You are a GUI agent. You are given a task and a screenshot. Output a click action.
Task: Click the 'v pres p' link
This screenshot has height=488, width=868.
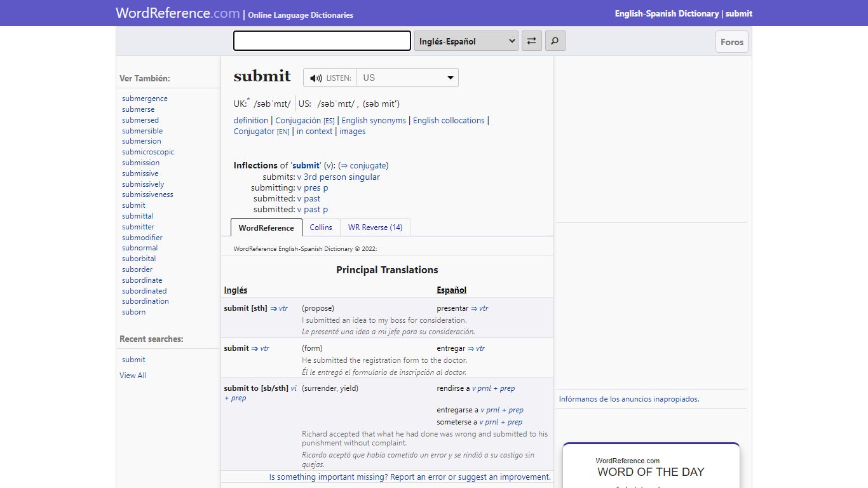[x=313, y=188]
